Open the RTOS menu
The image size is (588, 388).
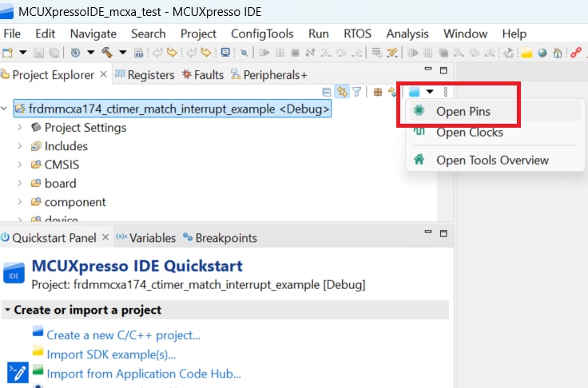click(357, 34)
